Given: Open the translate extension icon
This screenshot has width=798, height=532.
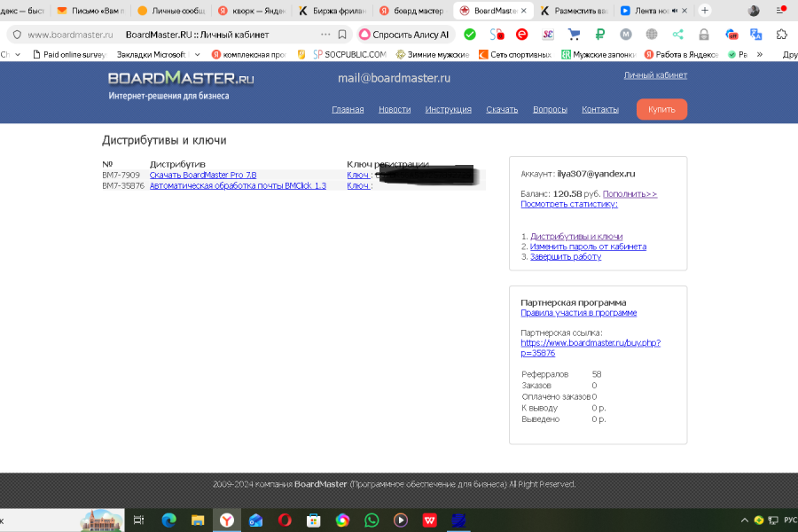Looking at the screenshot, I should click(755, 35).
